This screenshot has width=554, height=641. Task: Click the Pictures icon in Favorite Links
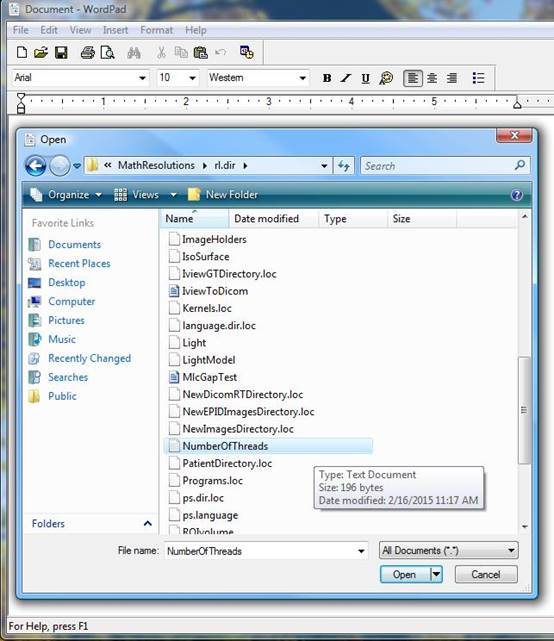35,320
